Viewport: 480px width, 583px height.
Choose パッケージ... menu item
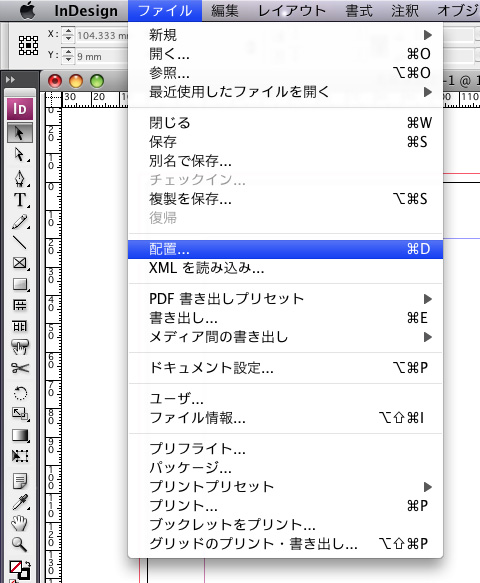point(286,468)
